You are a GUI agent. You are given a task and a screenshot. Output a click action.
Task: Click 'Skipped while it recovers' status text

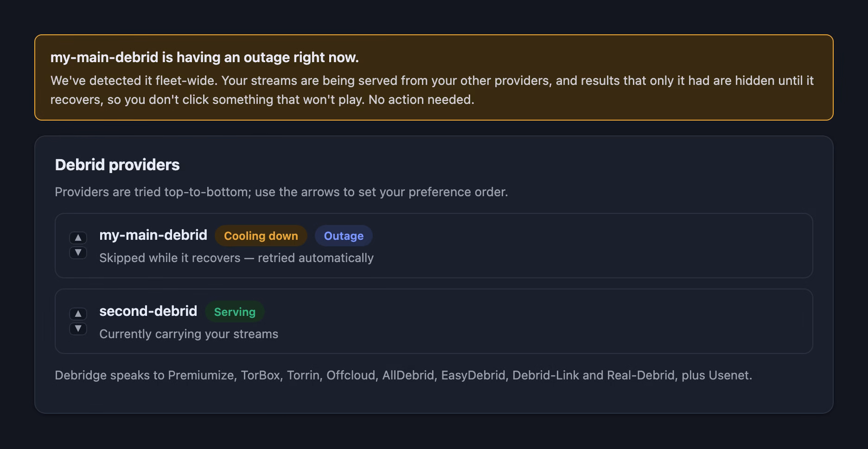tap(236, 258)
